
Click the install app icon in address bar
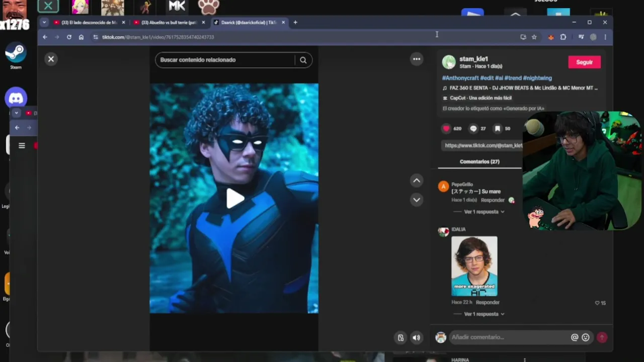[x=523, y=37]
